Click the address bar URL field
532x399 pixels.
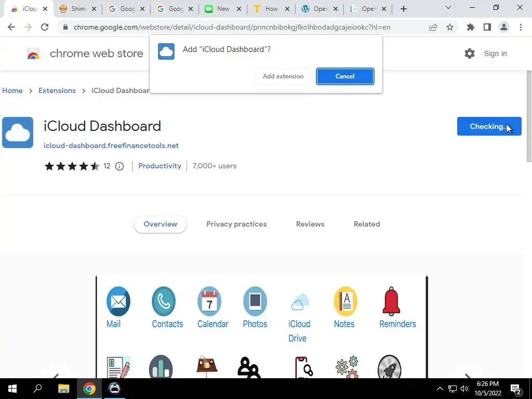tap(232, 27)
